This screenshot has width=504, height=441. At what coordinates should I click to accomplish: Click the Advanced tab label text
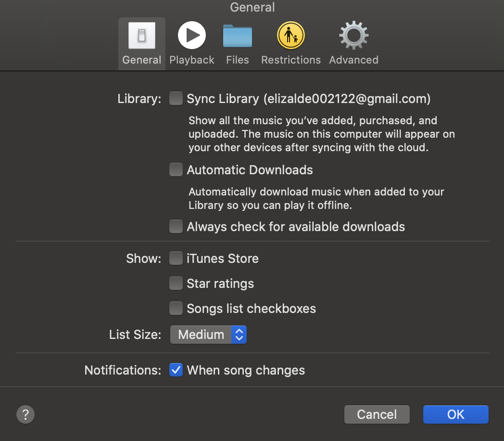(x=353, y=60)
